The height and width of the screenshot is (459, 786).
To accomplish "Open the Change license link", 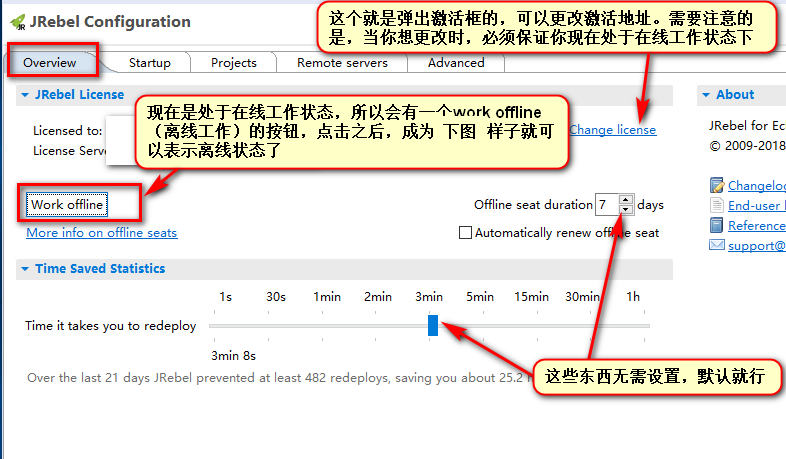I will 613,130.
